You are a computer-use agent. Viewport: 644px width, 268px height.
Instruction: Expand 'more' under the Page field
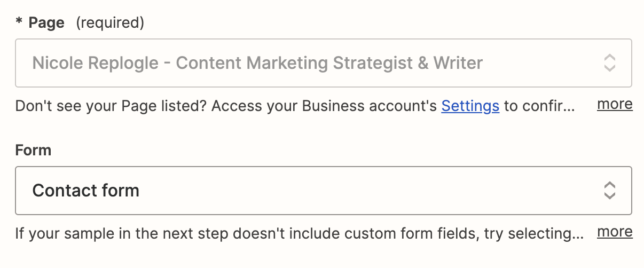(615, 104)
